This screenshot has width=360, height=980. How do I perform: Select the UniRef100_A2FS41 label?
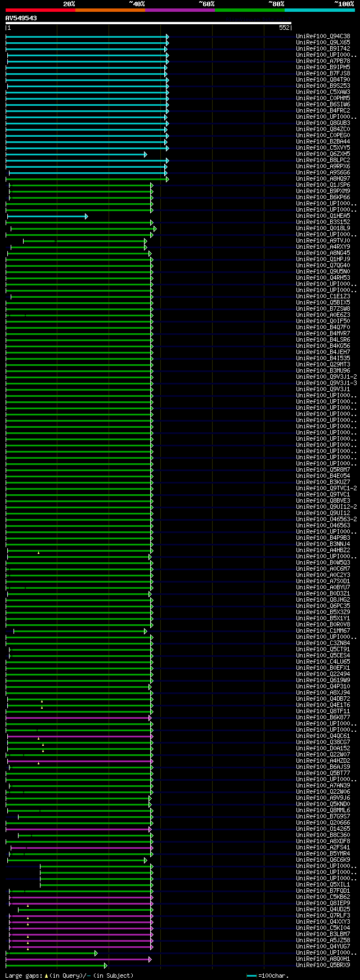click(x=323, y=848)
